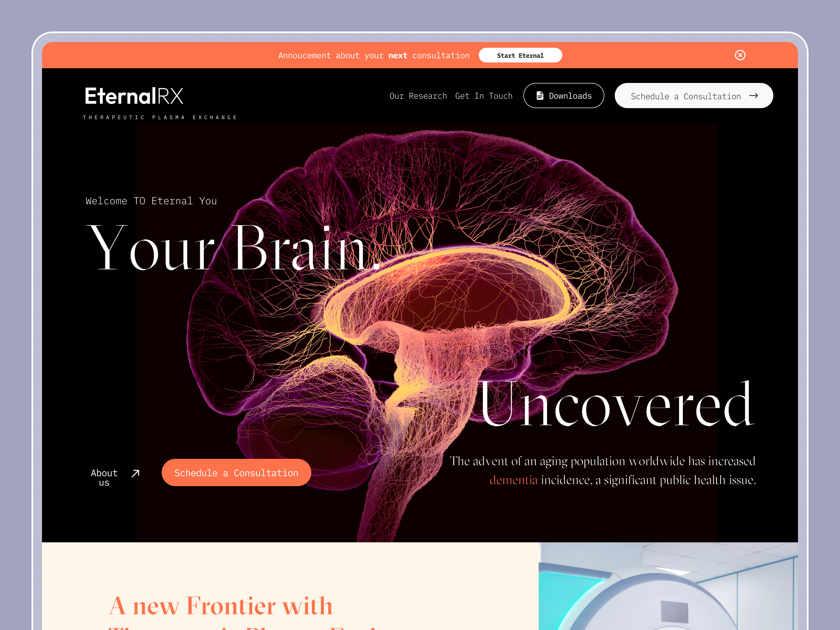This screenshot has height=630, width=840.
Task: Select Get In Touch in the navigation
Action: tap(483, 96)
